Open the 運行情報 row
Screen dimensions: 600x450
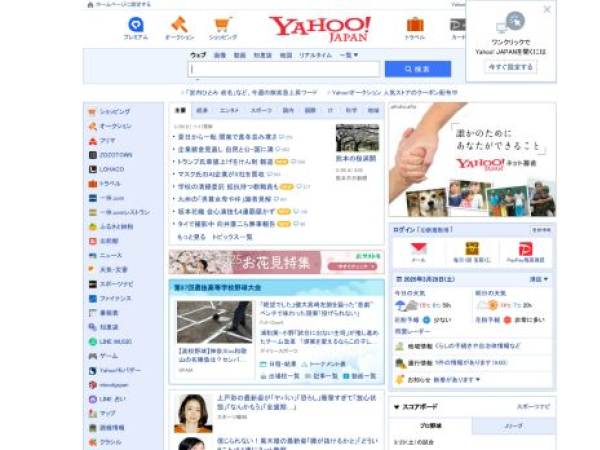pos(472,363)
